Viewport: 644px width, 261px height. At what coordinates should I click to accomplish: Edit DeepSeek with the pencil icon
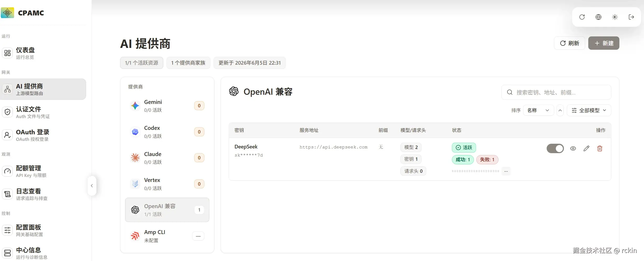click(586, 148)
